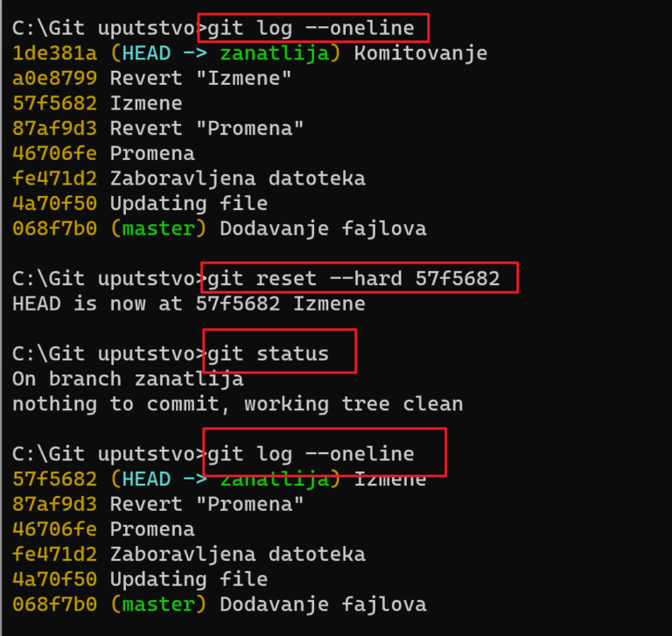This screenshot has height=636, width=672.
Task: Click 'HEAD is now at 57f5682 Izmene' output
Action: point(189,304)
